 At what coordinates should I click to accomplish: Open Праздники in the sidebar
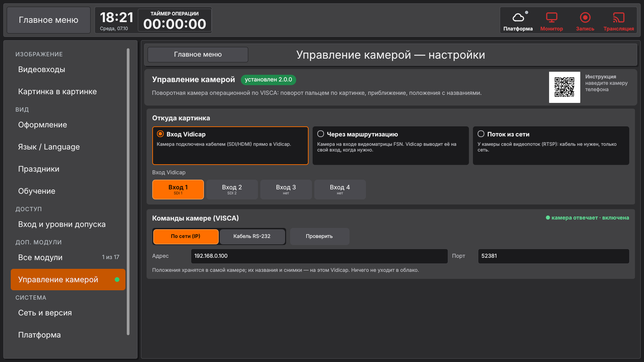(68, 169)
